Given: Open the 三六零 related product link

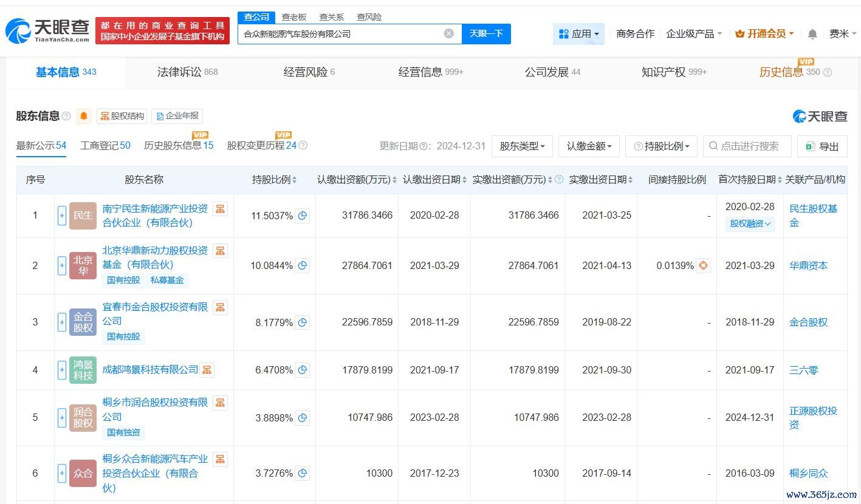Looking at the screenshot, I should tap(804, 370).
